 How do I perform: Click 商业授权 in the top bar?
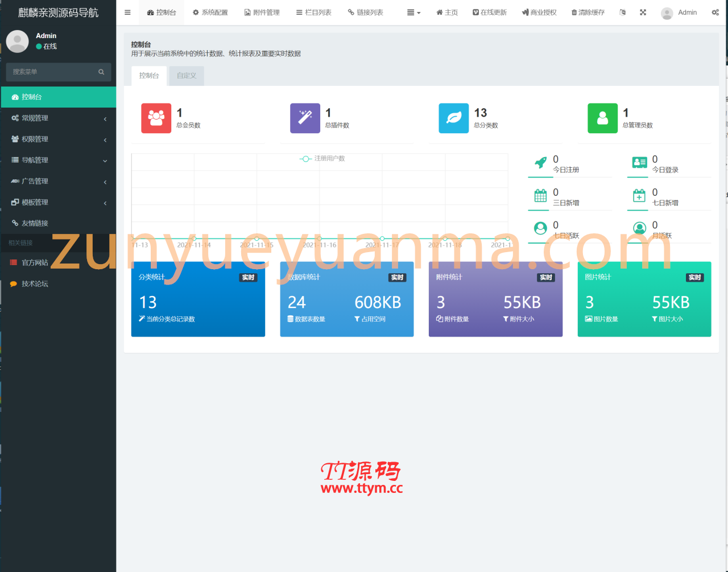pos(539,13)
